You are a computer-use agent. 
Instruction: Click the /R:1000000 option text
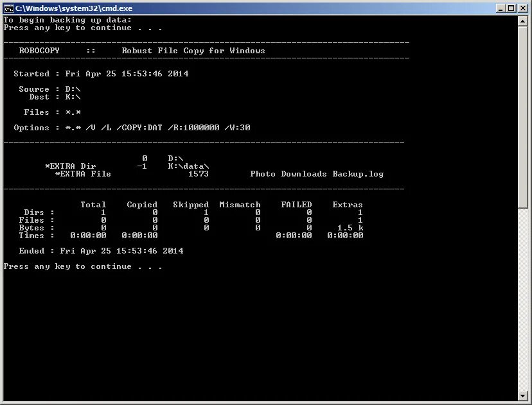click(x=193, y=128)
